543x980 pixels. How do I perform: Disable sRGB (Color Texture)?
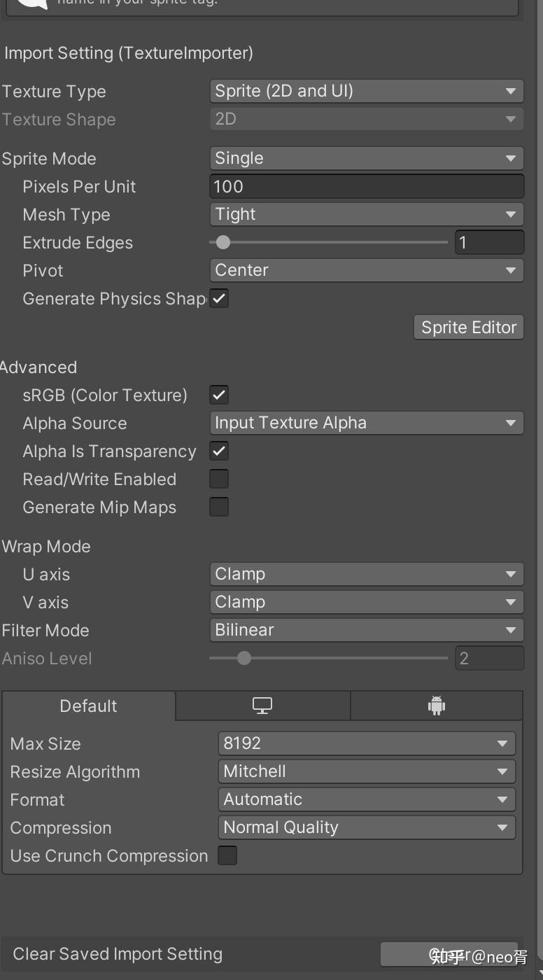tap(218, 395)
